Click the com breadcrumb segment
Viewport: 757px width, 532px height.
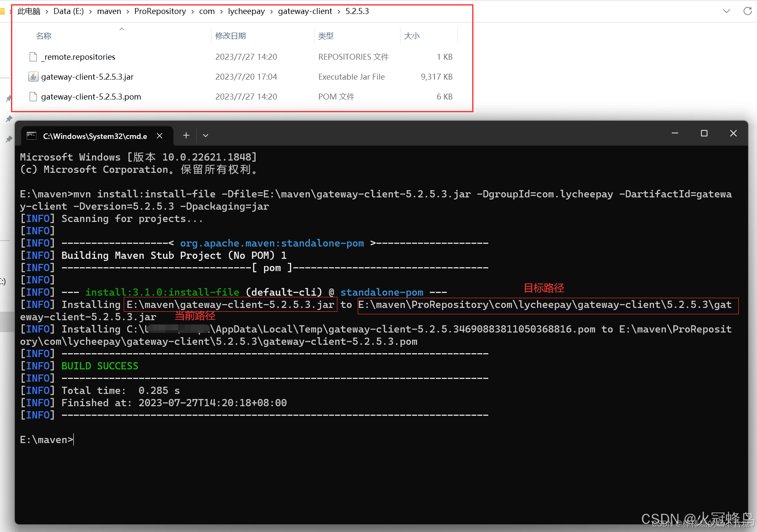point(207,11)
